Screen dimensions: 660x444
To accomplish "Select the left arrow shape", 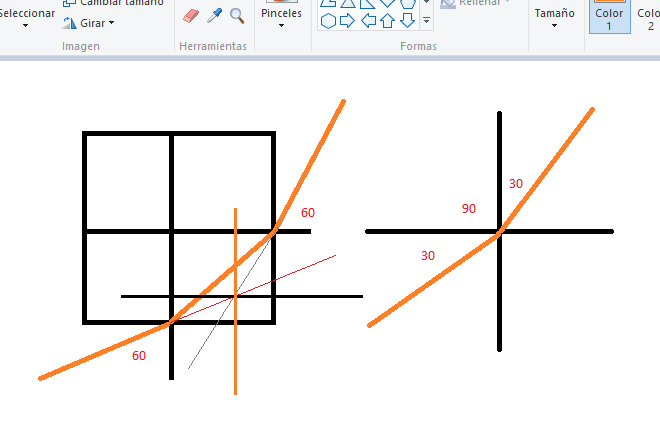I will (368, 20).
